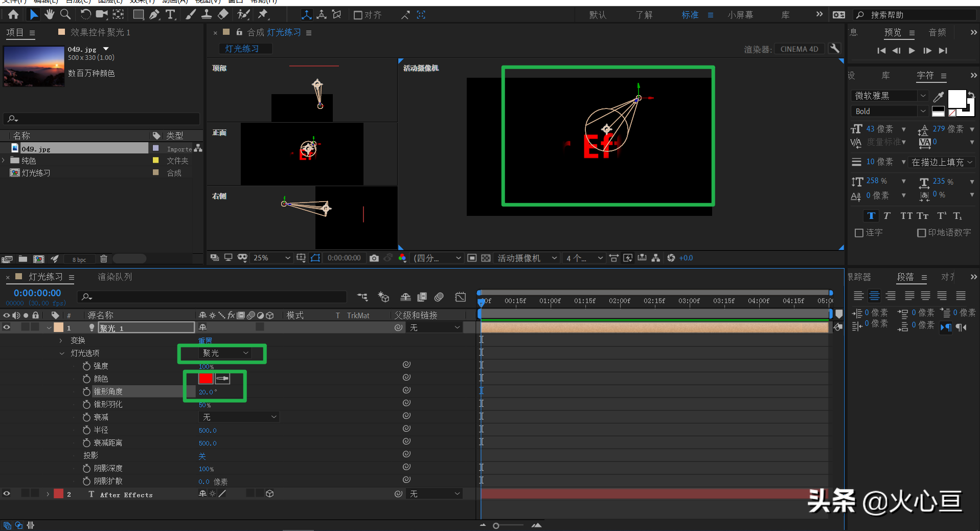Viewport: 980px width, 531px height.
Task: Click color eyedropper beside red swatch
Action: (222, 379)
